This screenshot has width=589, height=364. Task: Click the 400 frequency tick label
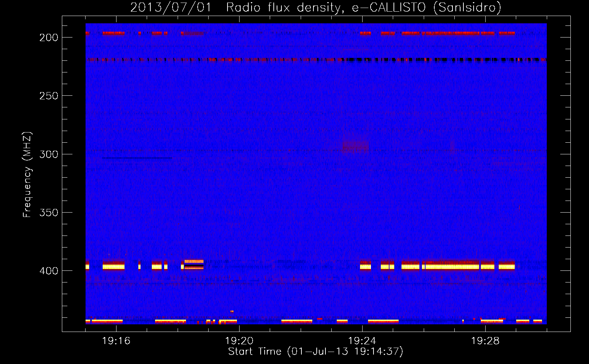[x=49, y=271]
